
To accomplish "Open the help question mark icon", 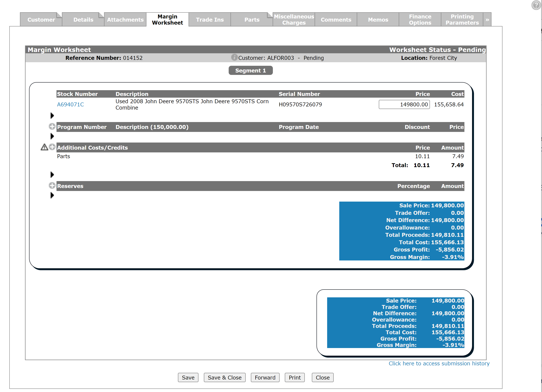I will pyautogui.click(x=536, y=5).
